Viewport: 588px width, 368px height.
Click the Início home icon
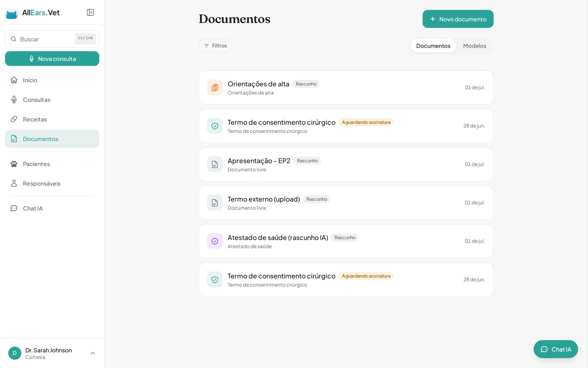[x=14, y=80]
